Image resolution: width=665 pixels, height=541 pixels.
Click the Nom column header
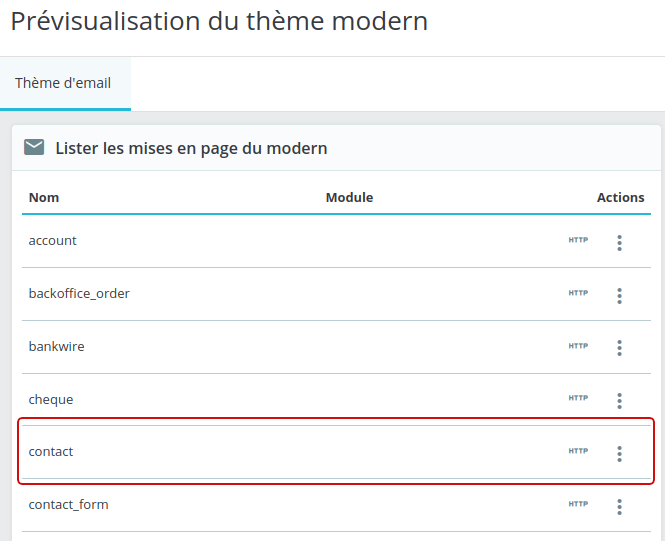click(x=44, y=197)
